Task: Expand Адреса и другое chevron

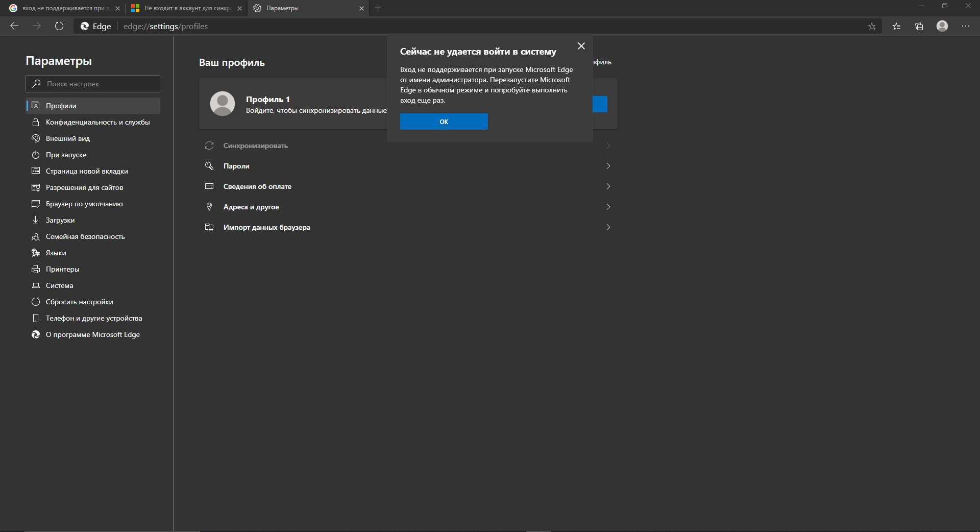Action: 608,207
